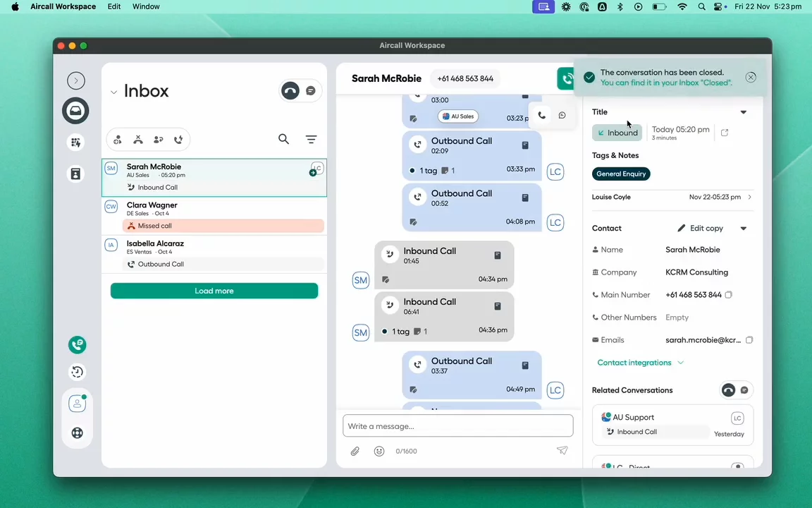Toggle Related Conversations to messages only
812x508 pixels.
tap(744, 390)
